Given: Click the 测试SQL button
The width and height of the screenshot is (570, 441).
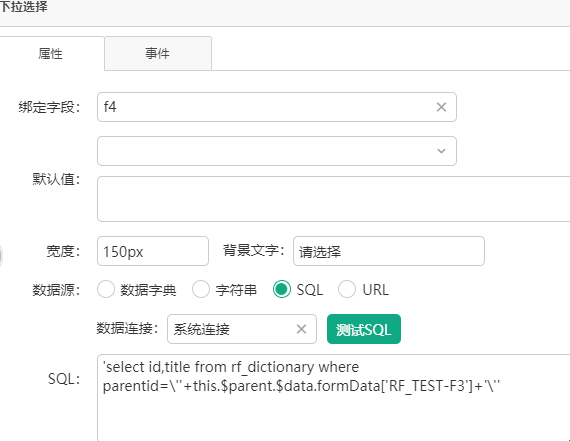Looking at the screenshot, I should coord(364,329).
